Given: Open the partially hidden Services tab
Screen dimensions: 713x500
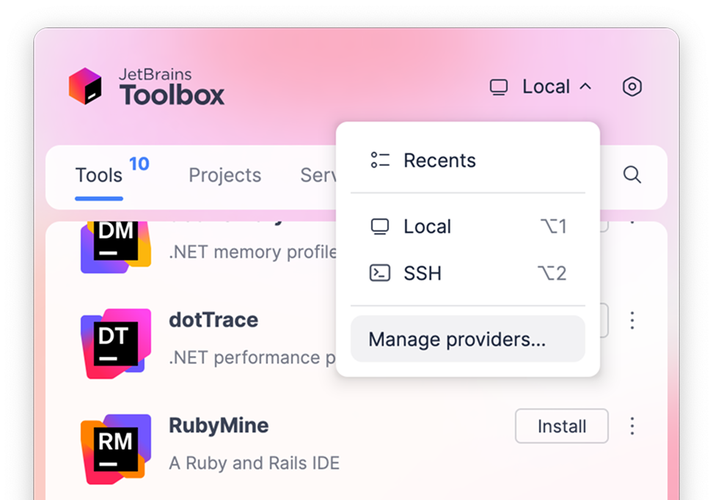Looking at the screenshot, I should click(317, 176).
